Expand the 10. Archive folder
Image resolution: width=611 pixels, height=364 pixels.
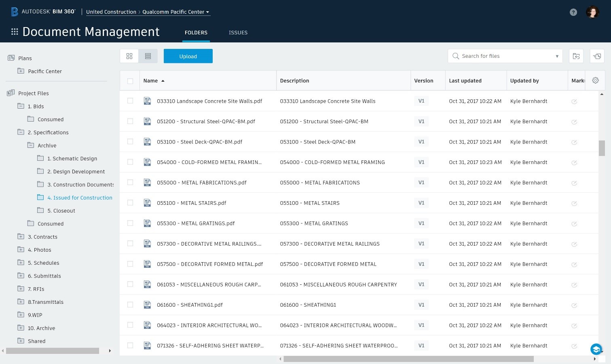tap(21, 328)
